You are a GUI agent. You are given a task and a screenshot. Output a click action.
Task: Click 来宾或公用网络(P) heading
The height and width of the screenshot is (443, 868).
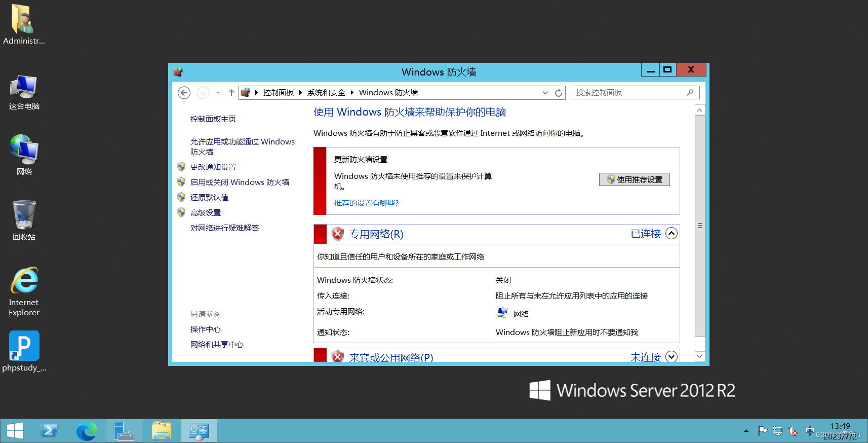tap(391, 357)
